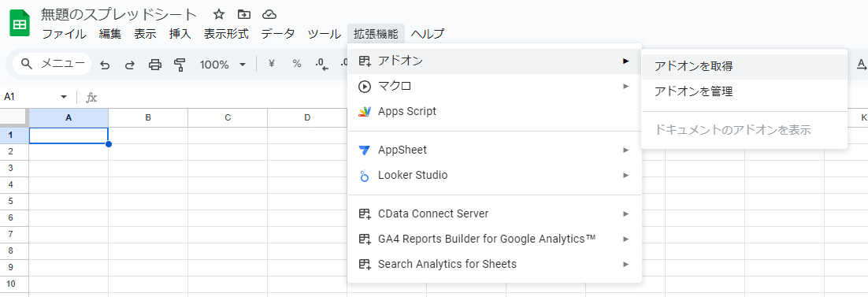868x297 pixels.
Task: Expand Search Analytics for Sheets submenu arrow
Action: coord(625,265)
